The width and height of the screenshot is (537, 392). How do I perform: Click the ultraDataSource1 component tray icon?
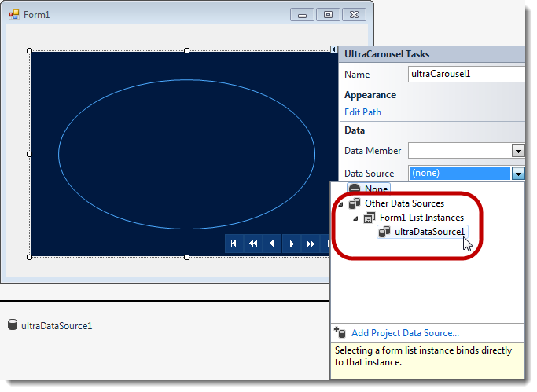[x=13, y=325]
